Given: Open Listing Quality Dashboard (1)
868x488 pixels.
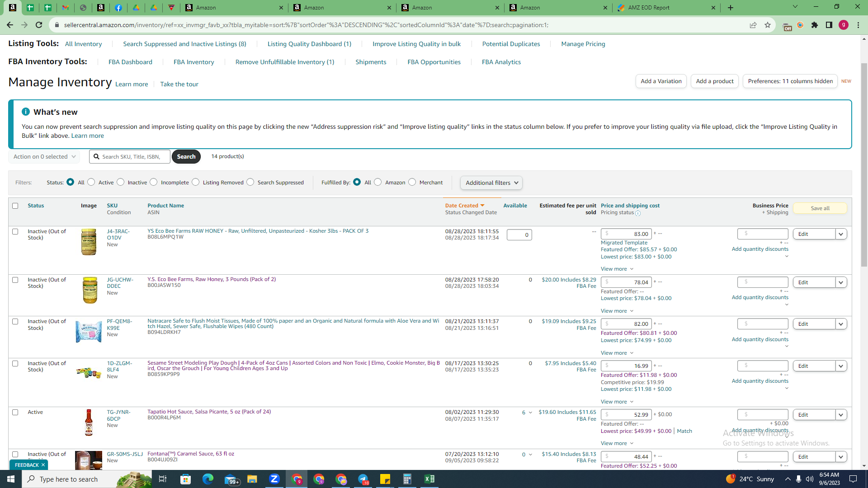Looking at the screenshot, I should point(309,44).
